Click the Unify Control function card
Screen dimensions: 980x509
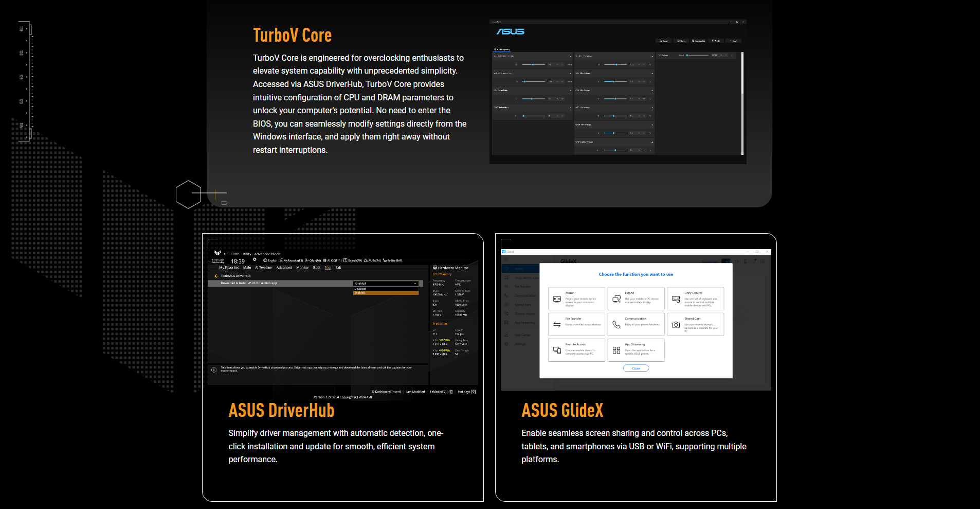point(696,299)
